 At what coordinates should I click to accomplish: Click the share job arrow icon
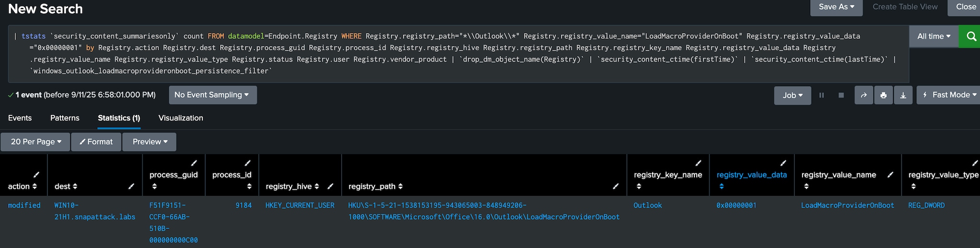pos(864,95)
